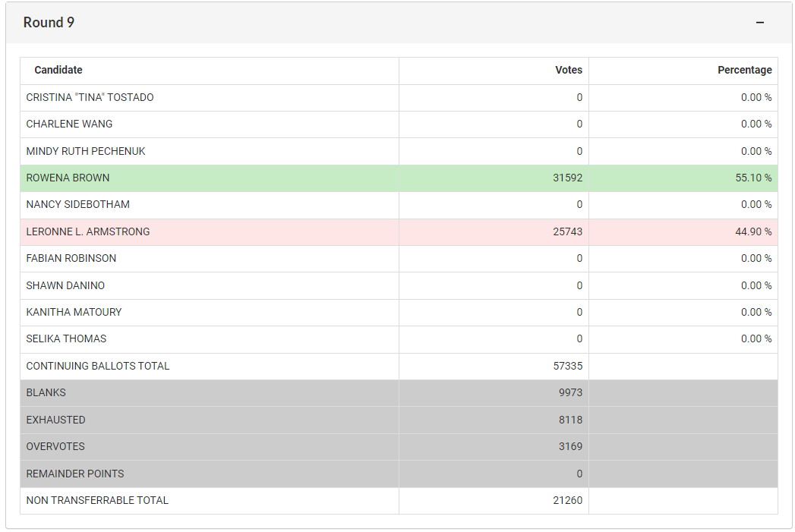The image size is (795, 532).
Task: Click the Charlene Wang candidate cell
Action: [x=69, y=124]
